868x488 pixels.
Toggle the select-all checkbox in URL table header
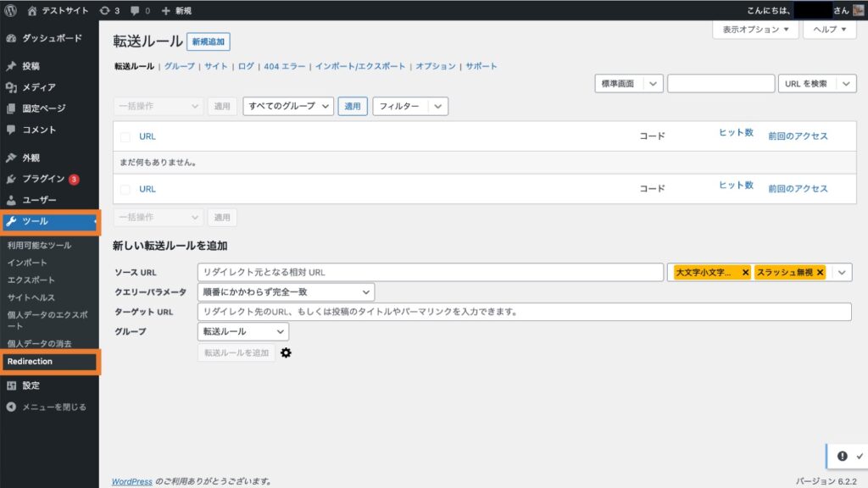pyautogui.click(x=125, y=136)
